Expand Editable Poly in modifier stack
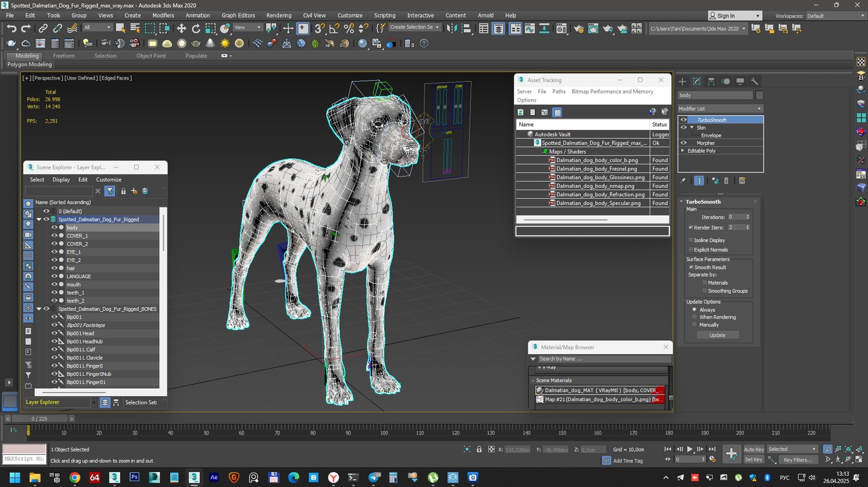Image resolution: width=868 pixels, height=487 pixels. 683,150
